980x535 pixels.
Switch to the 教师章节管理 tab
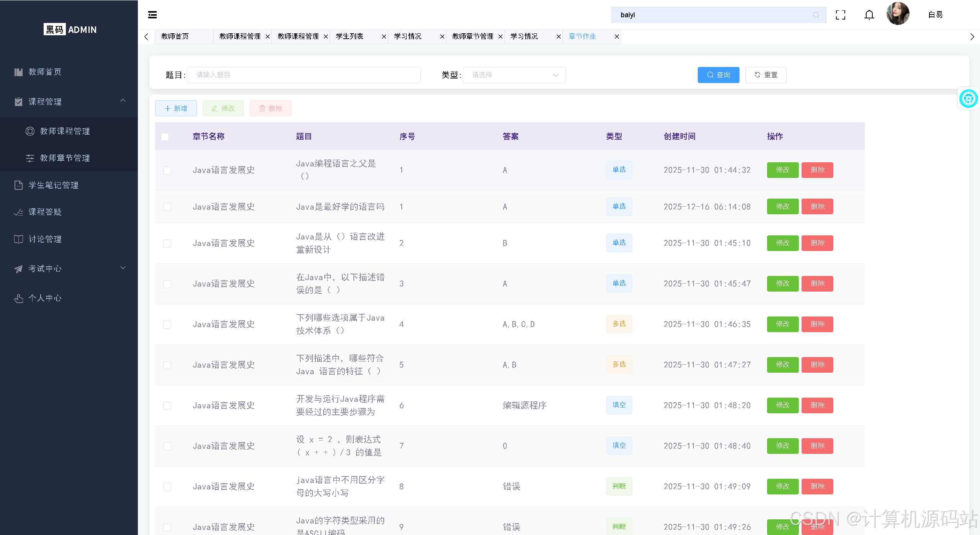[x=473, y=36]
